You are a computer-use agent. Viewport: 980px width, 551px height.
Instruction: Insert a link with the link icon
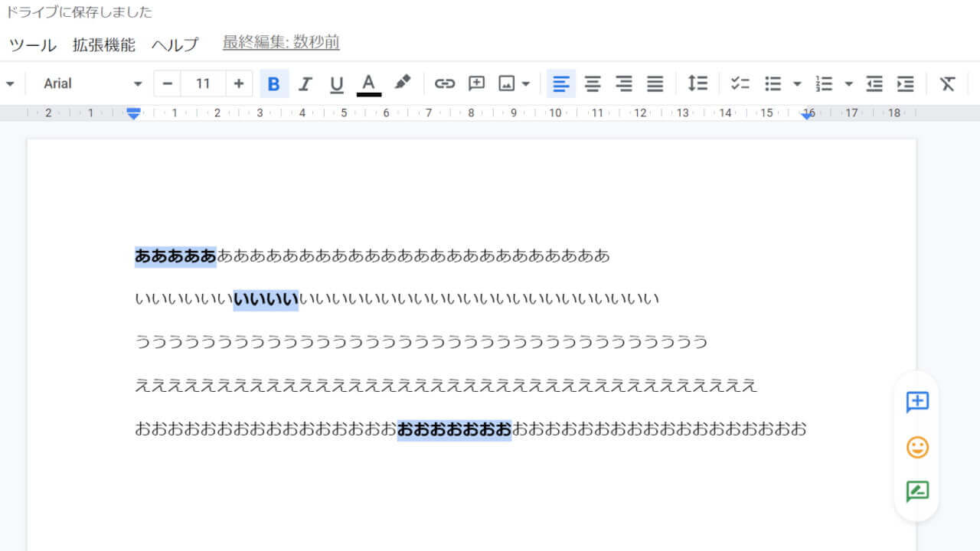click(x=444, y=83)
